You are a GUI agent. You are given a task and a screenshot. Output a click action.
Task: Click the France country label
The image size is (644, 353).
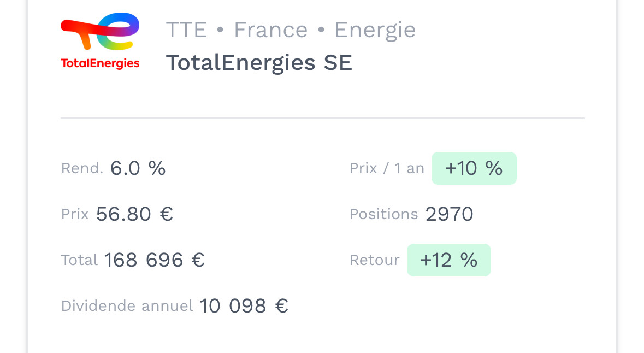click(271, 30)
